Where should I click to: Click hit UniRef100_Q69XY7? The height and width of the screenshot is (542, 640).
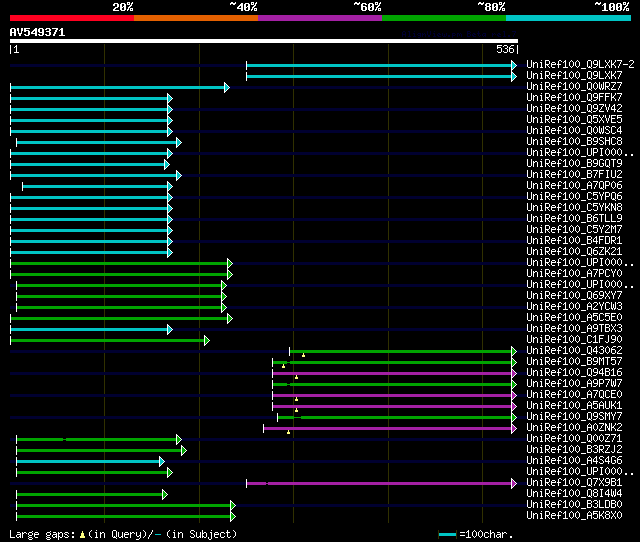click(x=574, y=296)
